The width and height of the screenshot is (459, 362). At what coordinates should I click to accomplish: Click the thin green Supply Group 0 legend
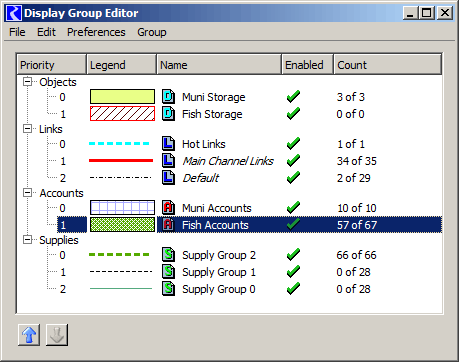pyautogui.click(x=121, y=289)
